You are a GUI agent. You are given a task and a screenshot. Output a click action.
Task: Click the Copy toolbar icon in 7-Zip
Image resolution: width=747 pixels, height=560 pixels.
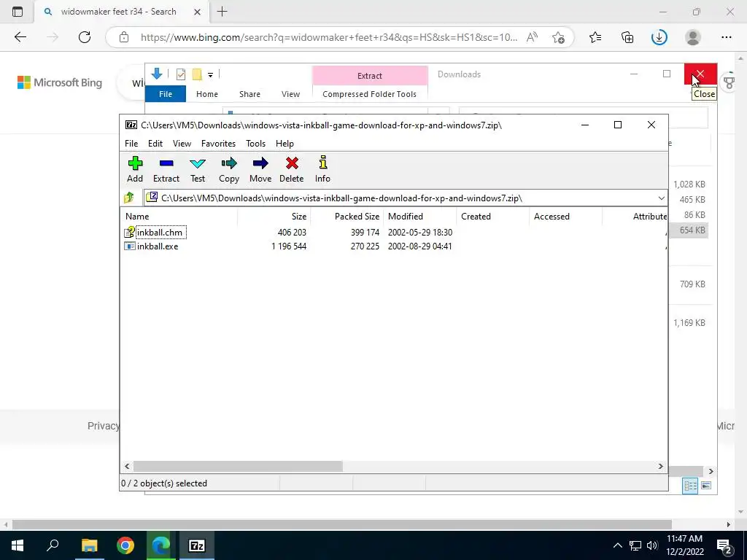coord(228,169)
